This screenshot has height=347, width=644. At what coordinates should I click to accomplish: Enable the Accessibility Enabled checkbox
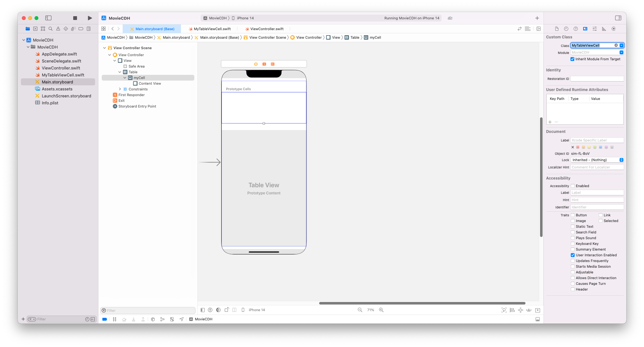pos(573,186)
